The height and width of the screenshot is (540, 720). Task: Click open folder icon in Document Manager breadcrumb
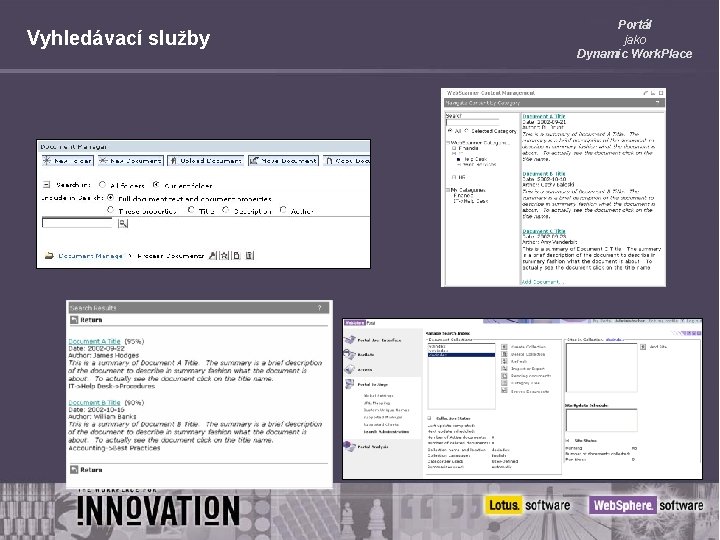point(49,256)
